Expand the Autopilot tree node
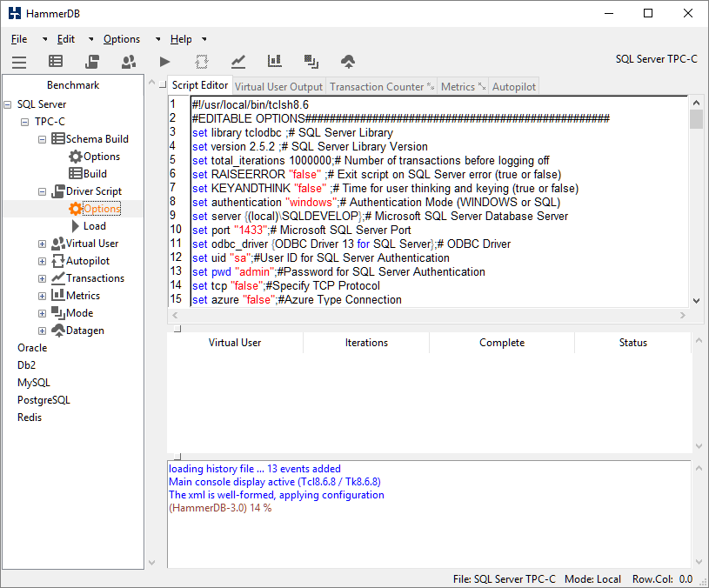This screenshot has height=588, width=709. (x=42, y=261)
